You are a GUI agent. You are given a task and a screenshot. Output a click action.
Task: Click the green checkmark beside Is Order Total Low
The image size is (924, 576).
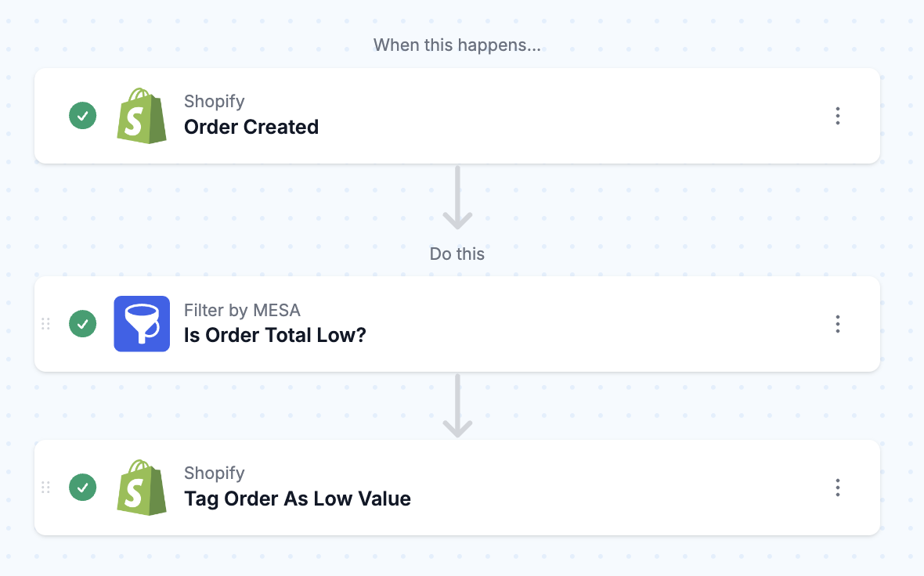click(x=82, y=324)
